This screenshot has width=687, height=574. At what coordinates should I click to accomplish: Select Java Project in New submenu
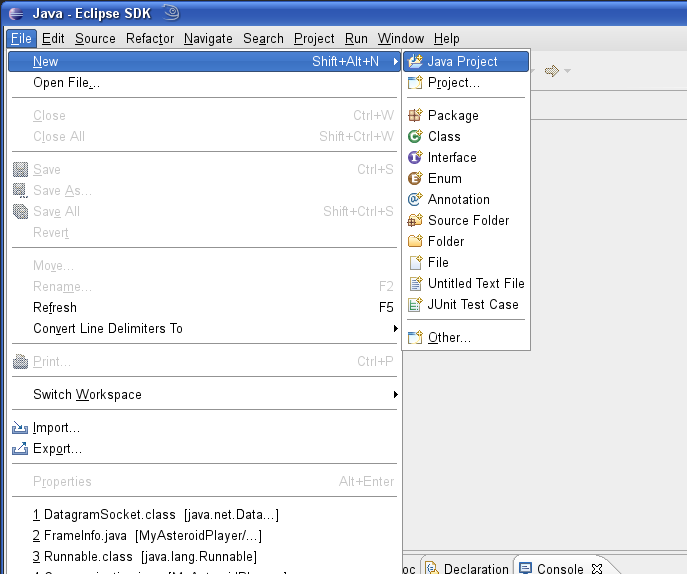[x=466, y=61]
